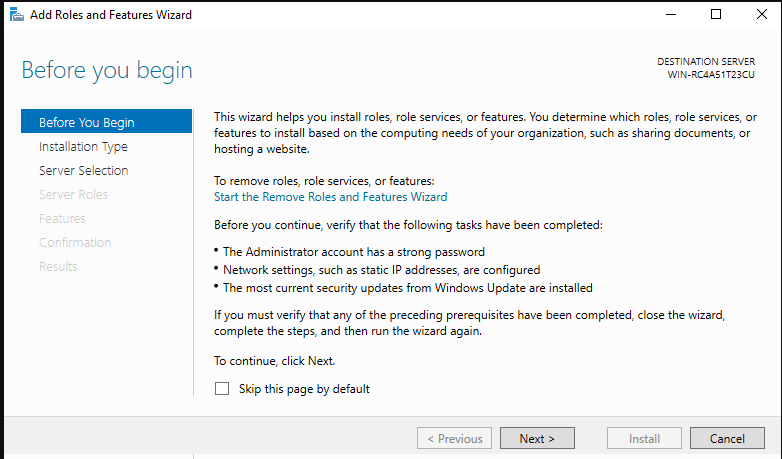Advance with the Next button

tap(537, 438)
